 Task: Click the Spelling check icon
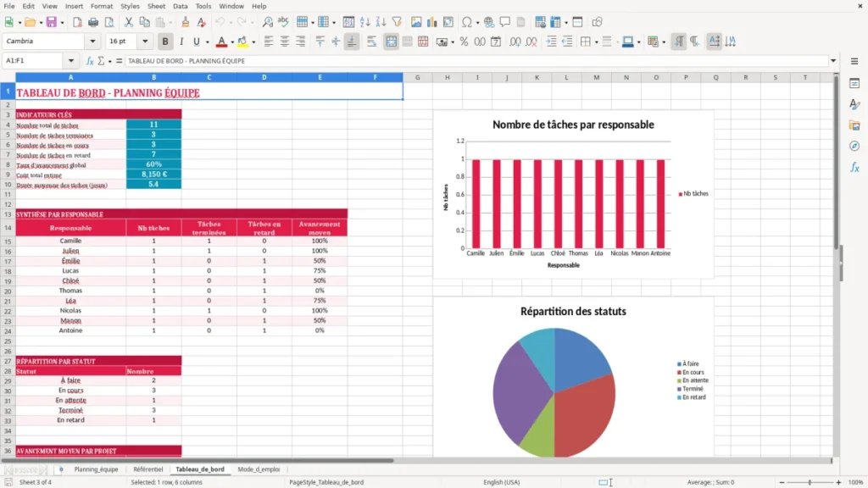(x=283, y=22)
